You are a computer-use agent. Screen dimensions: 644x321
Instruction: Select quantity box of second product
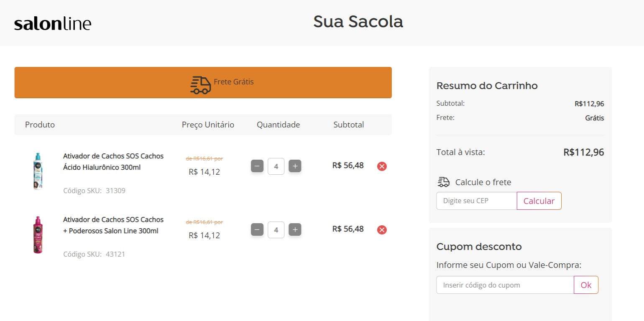(276, 230)
